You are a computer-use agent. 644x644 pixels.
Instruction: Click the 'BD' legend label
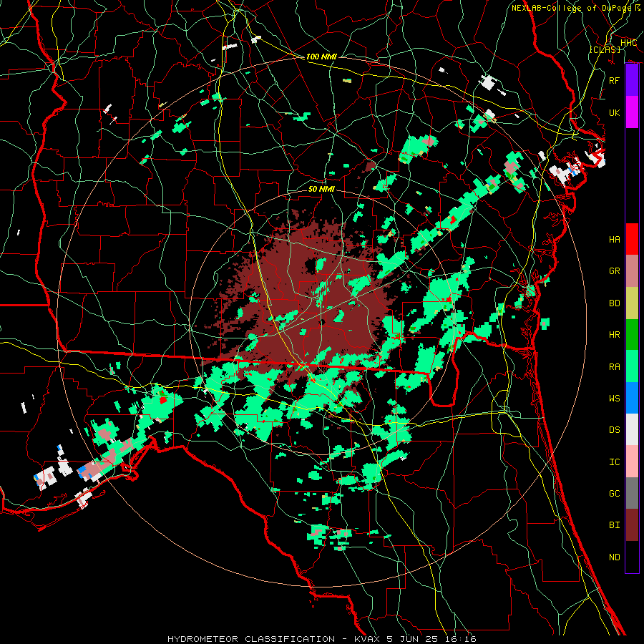tap(615, 303)
